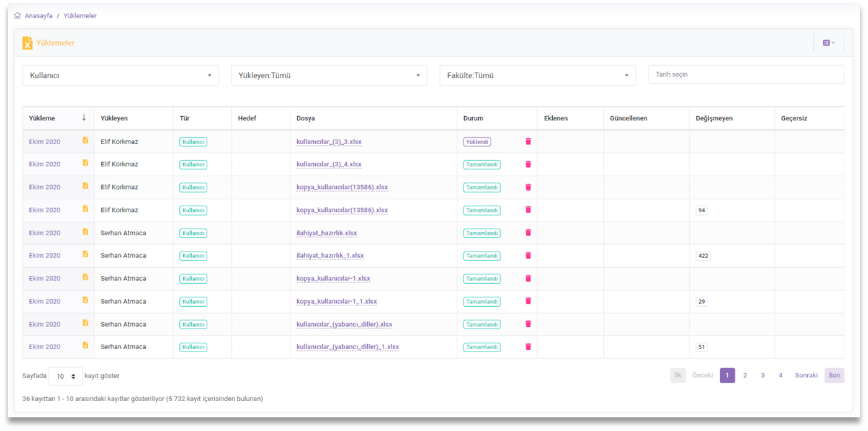
Task: Open the Fakülte:Tümü dropdown
Action: click(x=537, y=76)
